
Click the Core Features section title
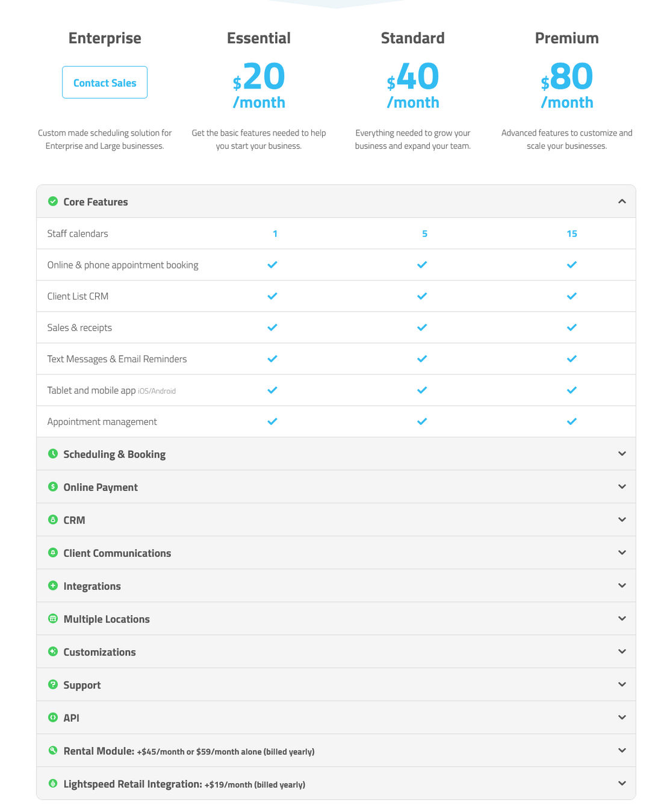coord(96,202)
